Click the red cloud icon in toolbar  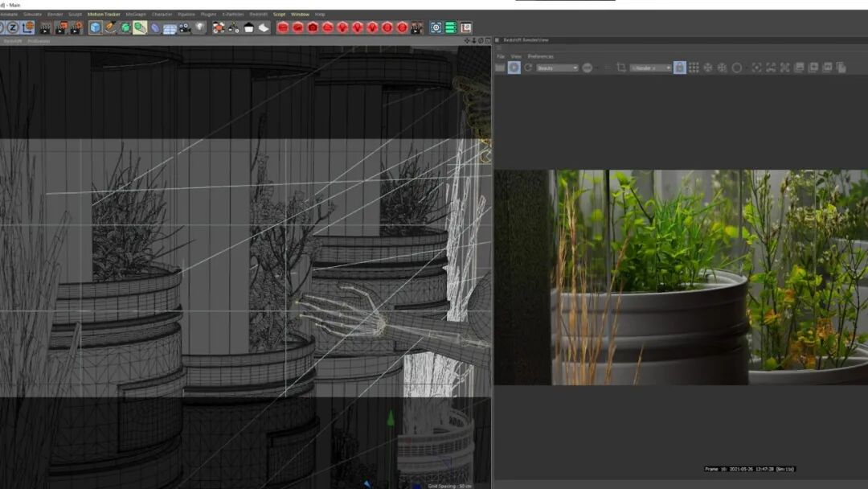click(x=328, y=27)
